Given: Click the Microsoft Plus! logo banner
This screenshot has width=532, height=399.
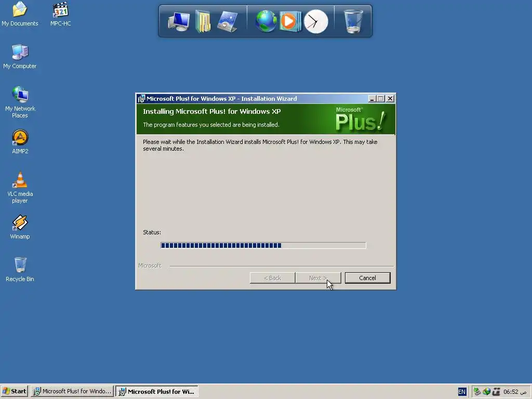Looking at the screenshot, I should (361, 119).
